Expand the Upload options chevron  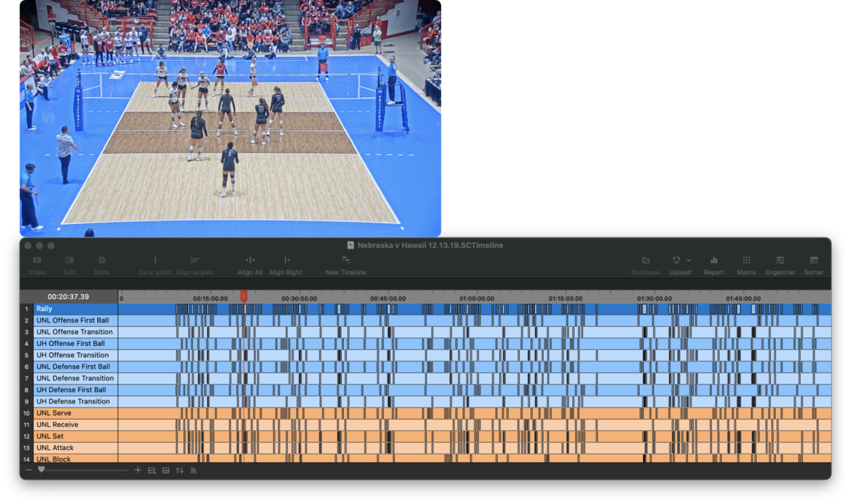pyautogui.click(x=687, y=261)
